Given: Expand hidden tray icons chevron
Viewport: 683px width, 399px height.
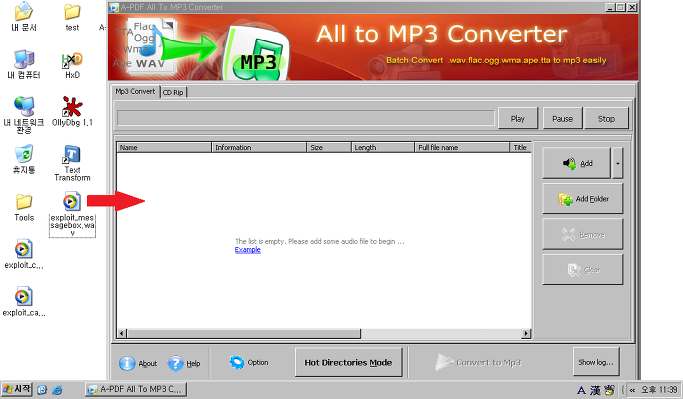Looking at the screenshot, I should click(x=632, y=390).
